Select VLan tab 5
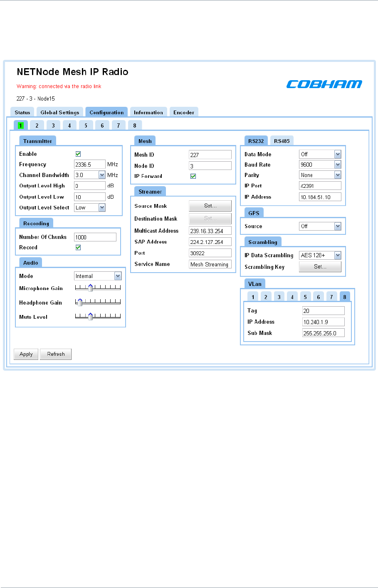Image resolution: width=378 pixels, height=588 pixels. pos(305,297)
